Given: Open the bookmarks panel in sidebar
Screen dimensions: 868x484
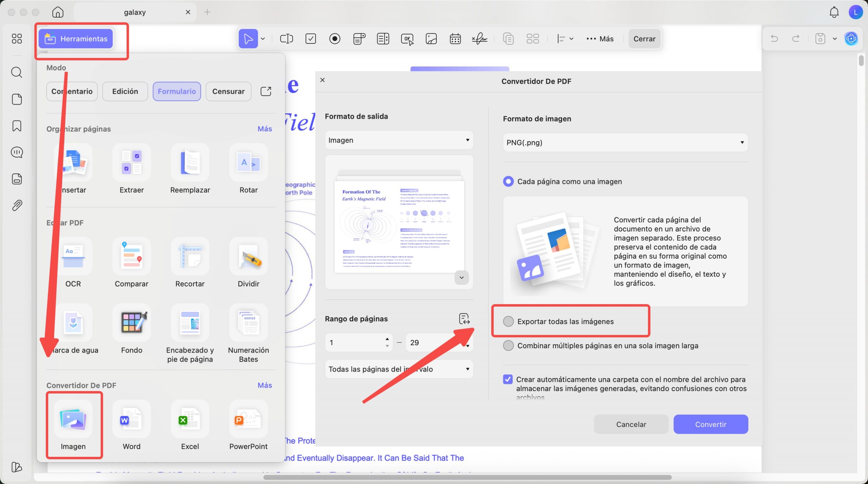Looking at the screenshot, I should pyautogui.click(x=17, y=126).
